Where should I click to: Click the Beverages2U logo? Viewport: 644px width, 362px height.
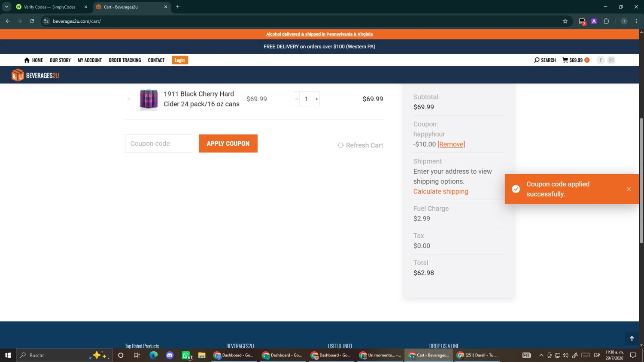point(35,75)
